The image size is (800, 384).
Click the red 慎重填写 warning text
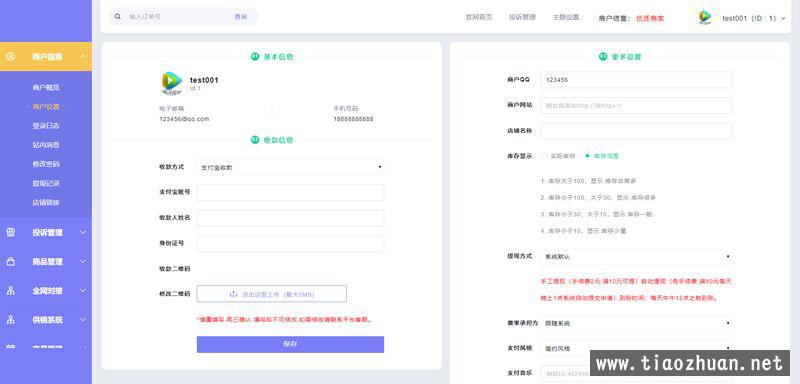pos(284,320)
